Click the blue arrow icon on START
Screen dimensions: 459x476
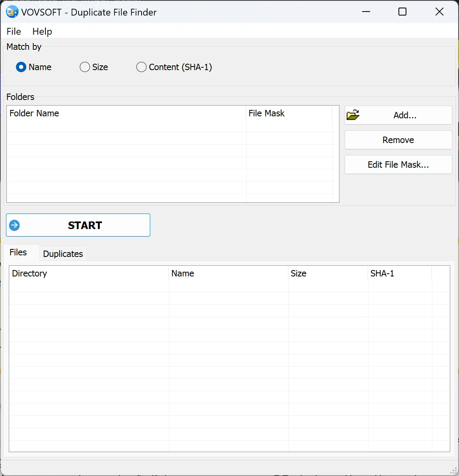pos(14,225)
